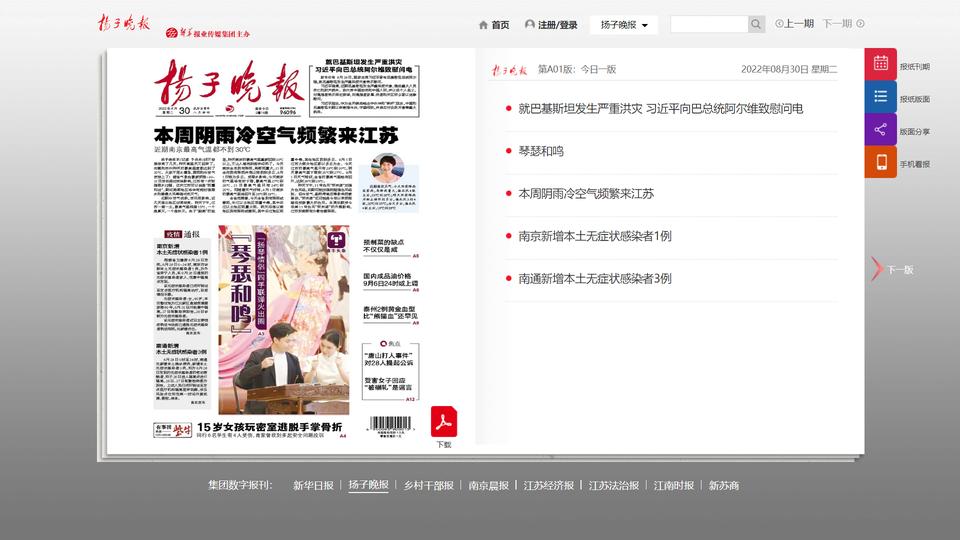Viewport: 960px width, 540px height.
Task: Click the 版面分享 label text
Action: click(915, 132)
